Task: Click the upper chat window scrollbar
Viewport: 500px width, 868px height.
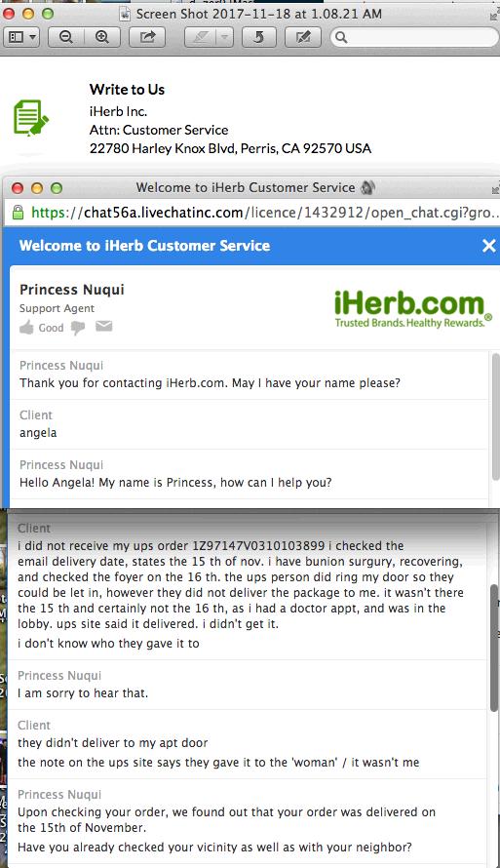Action: point(495,417)
